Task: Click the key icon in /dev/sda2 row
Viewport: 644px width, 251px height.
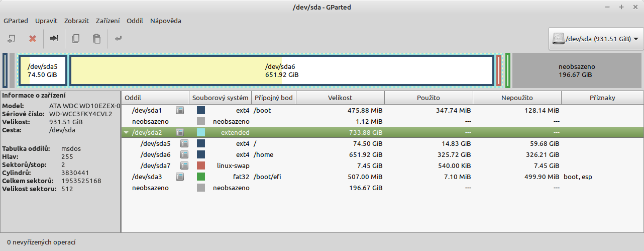Action: [180, 132]
